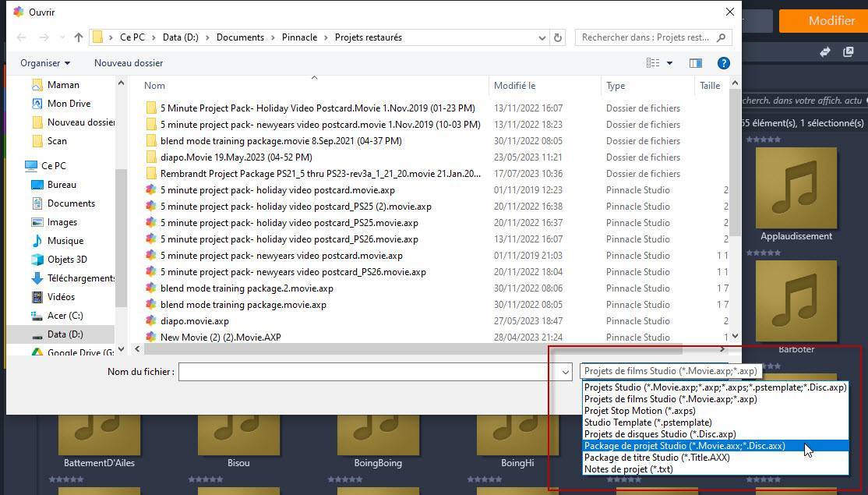Select Acer (C:) drive in navigation pane
This screenshot has height=495, width=868.
tap(65, 316)
